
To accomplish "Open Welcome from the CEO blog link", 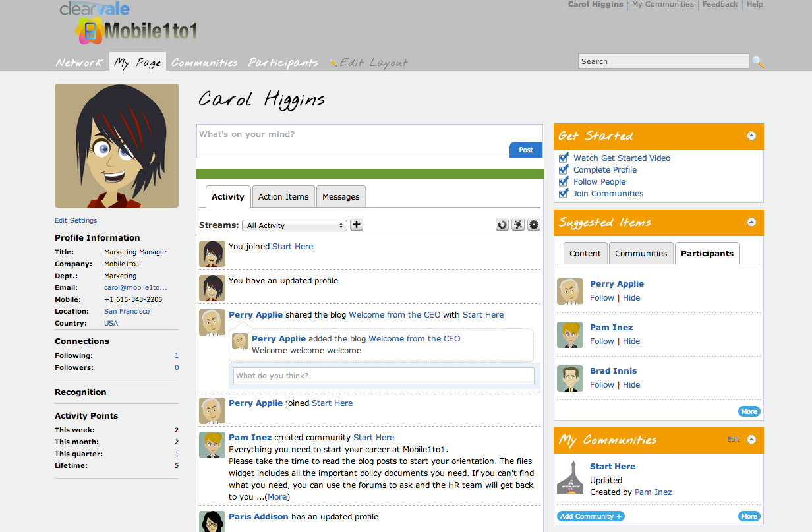I will point(394,314).
